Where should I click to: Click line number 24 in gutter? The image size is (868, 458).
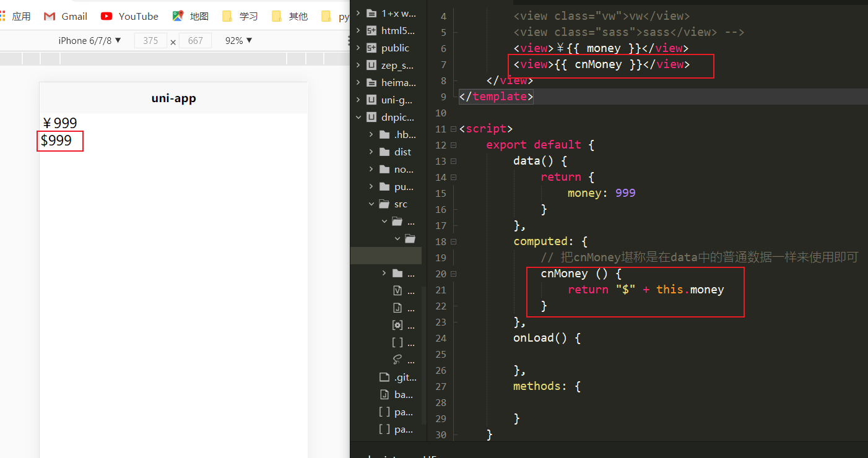[441, 338]
